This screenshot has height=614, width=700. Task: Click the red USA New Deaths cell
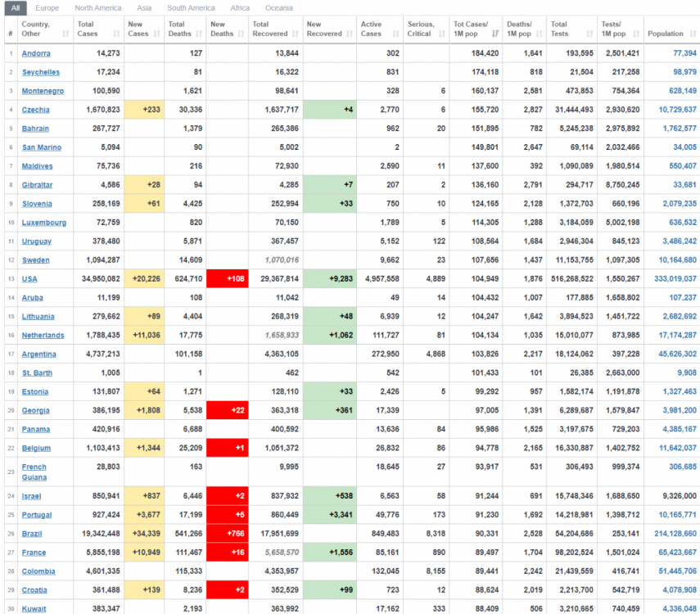pyautogui.click(x=227, y=279)
